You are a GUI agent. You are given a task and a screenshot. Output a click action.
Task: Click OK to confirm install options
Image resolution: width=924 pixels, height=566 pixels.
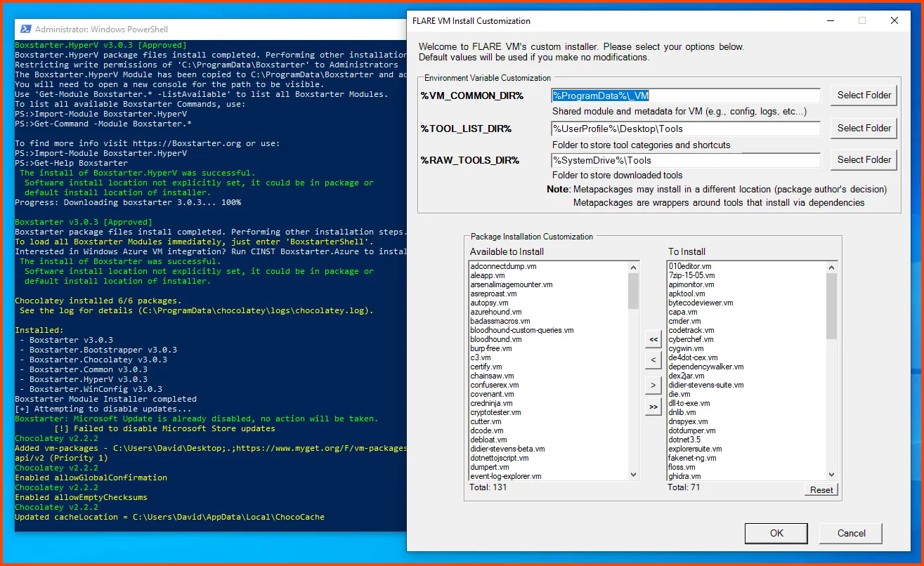click(x=776, y=533)
